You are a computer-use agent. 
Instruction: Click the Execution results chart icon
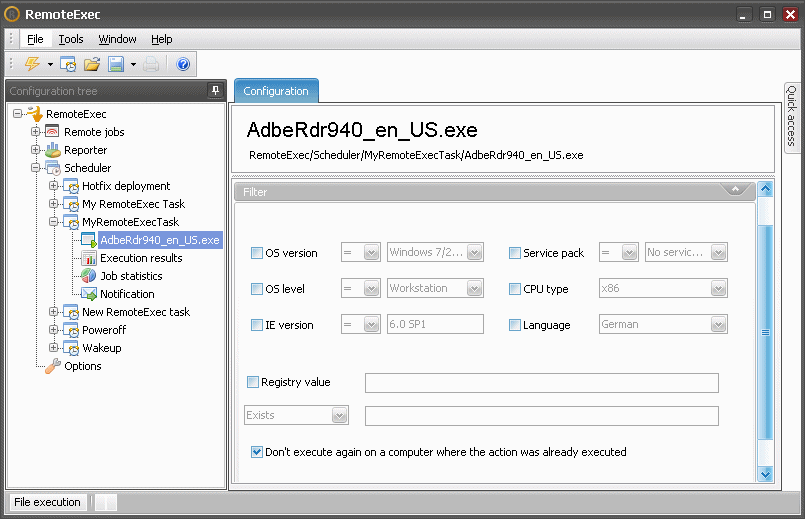[x=89, y=258]
